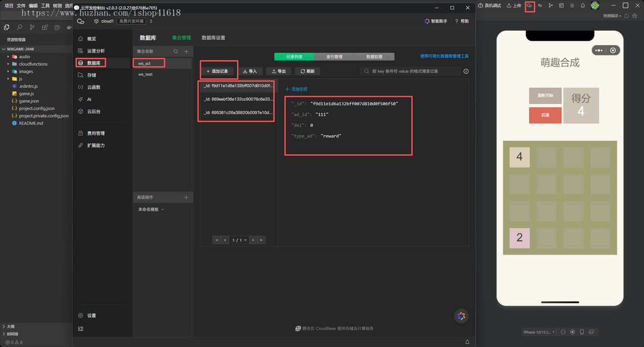Click the cloud development icon in top toolbar

point(530,5)
